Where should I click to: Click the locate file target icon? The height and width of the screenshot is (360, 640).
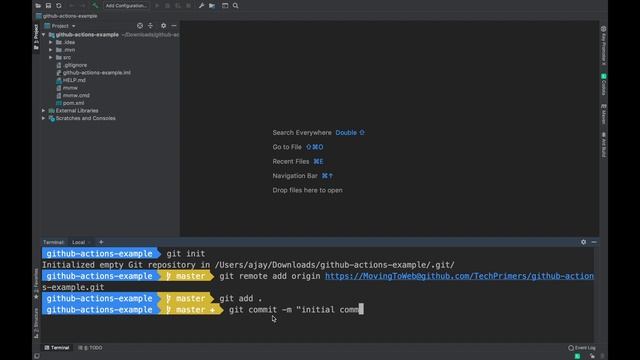(x=140, y=26)
